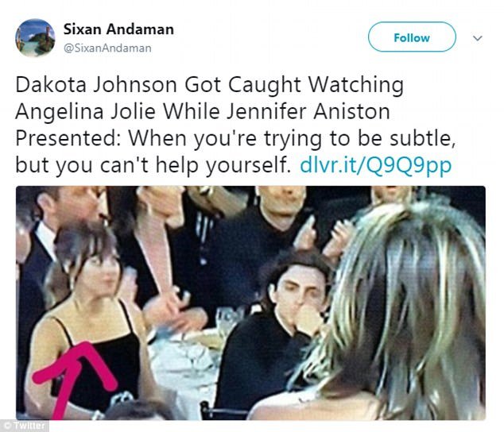Click the Sixan Andaman display name
The height and width of the screenshot is (432, 504).
pos(118,29)
